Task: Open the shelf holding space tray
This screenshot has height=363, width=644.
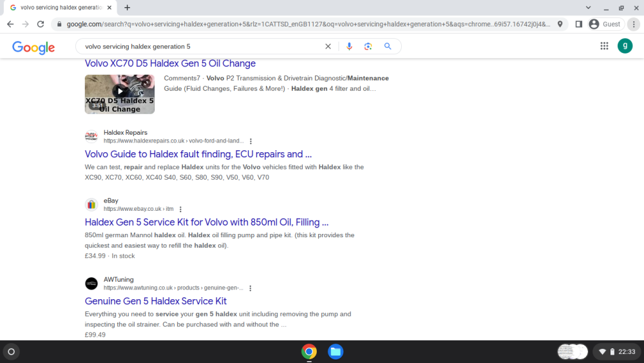Action: pos(572,351)
